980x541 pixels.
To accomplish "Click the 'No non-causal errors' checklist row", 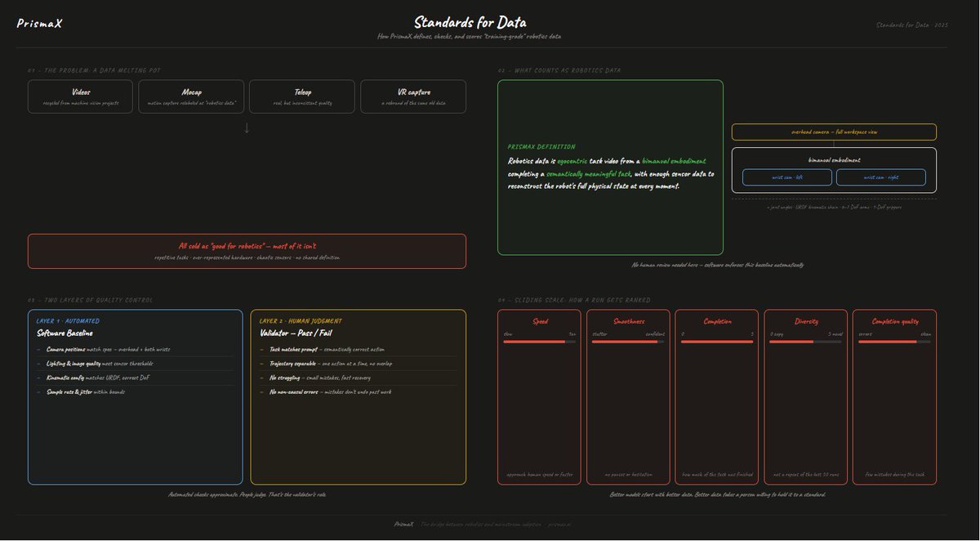I will [358, 392].
